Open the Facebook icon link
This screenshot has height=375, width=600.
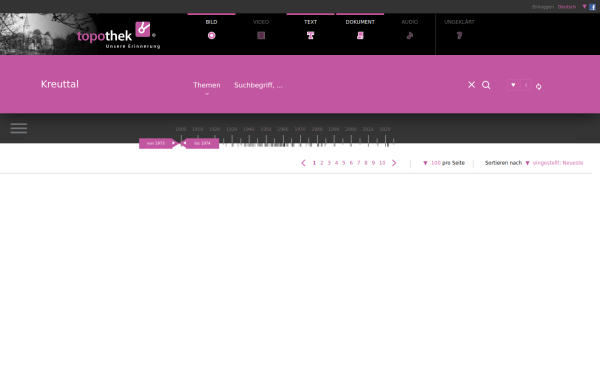pyautogui.click(x=592, y=7)
